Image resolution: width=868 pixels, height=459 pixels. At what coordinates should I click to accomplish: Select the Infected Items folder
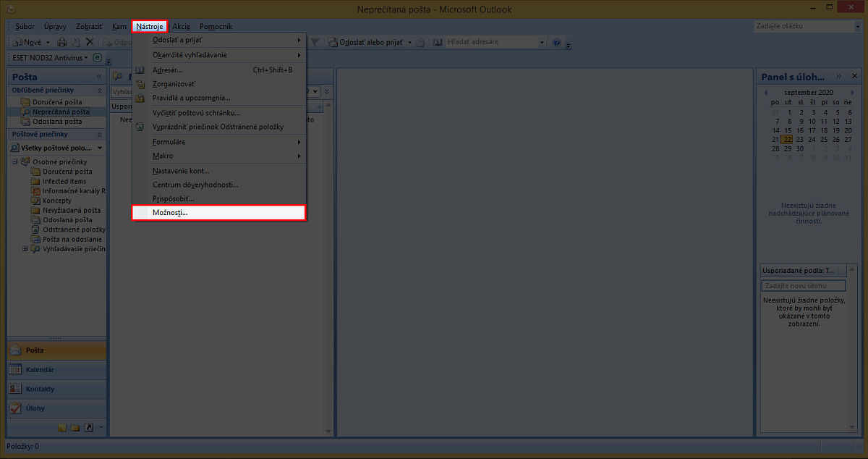point(64,181)
